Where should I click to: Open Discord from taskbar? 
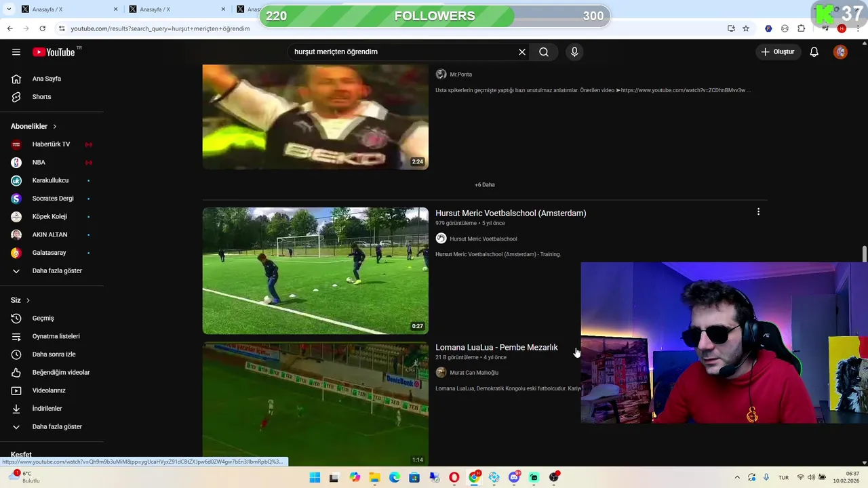tap(514, 477)
